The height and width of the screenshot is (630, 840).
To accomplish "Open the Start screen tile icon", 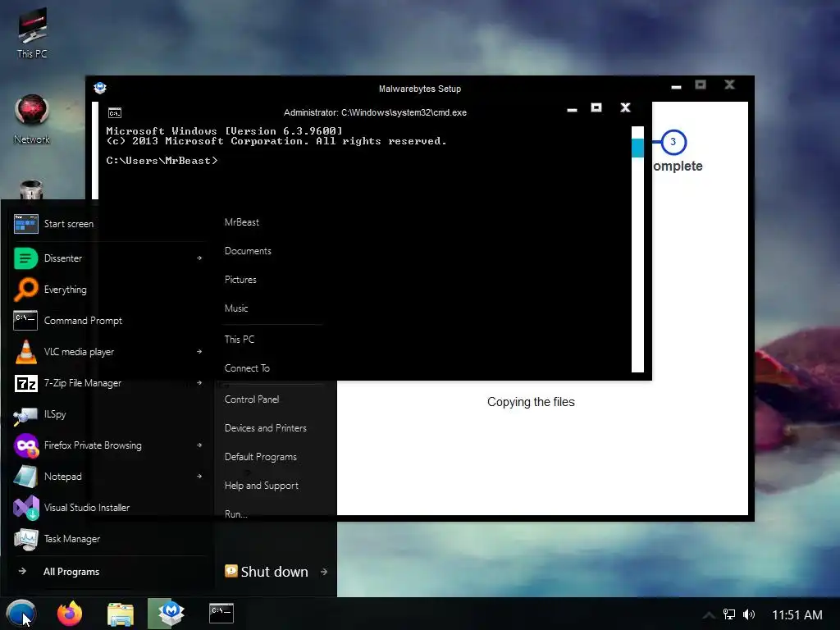I will (25, 224).
